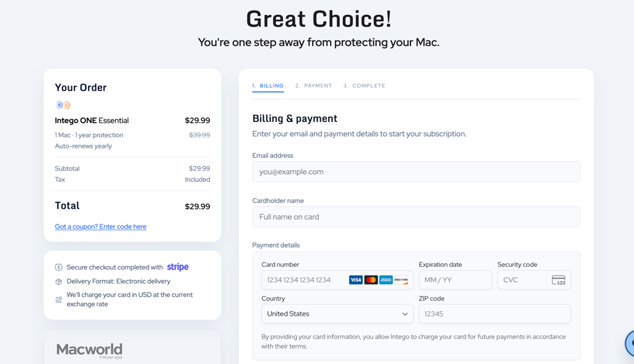Click the 'Subtotal' row label
The height and width of the screenshot is (364, 634).
[67, 168]
